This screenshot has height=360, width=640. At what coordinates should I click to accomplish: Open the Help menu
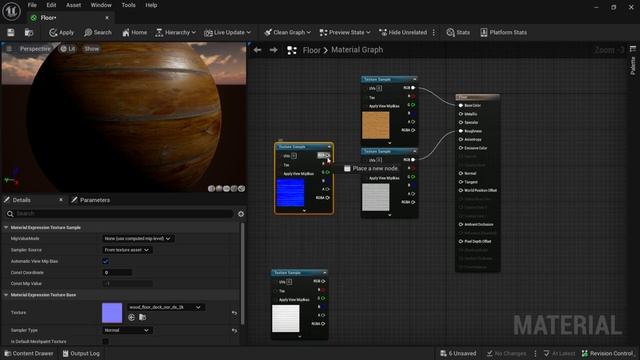[151, 5]
